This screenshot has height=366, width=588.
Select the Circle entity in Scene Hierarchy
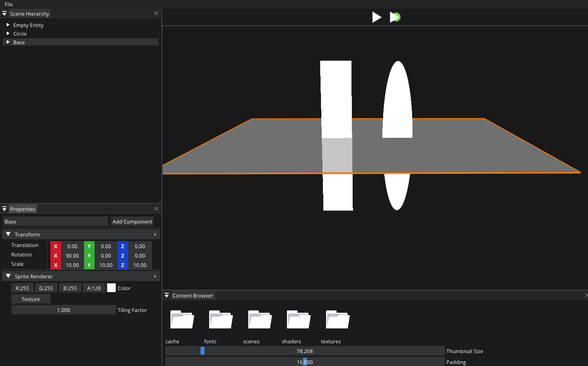[20, 33]
